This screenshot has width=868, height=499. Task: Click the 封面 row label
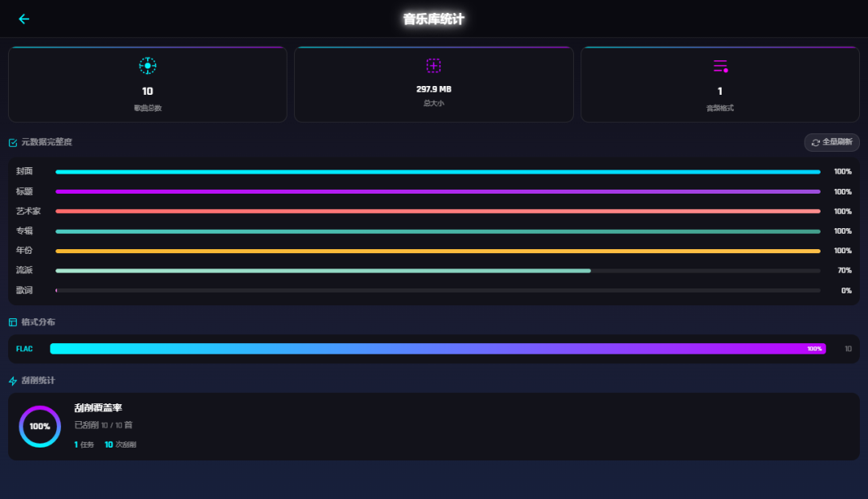(24, 171)
